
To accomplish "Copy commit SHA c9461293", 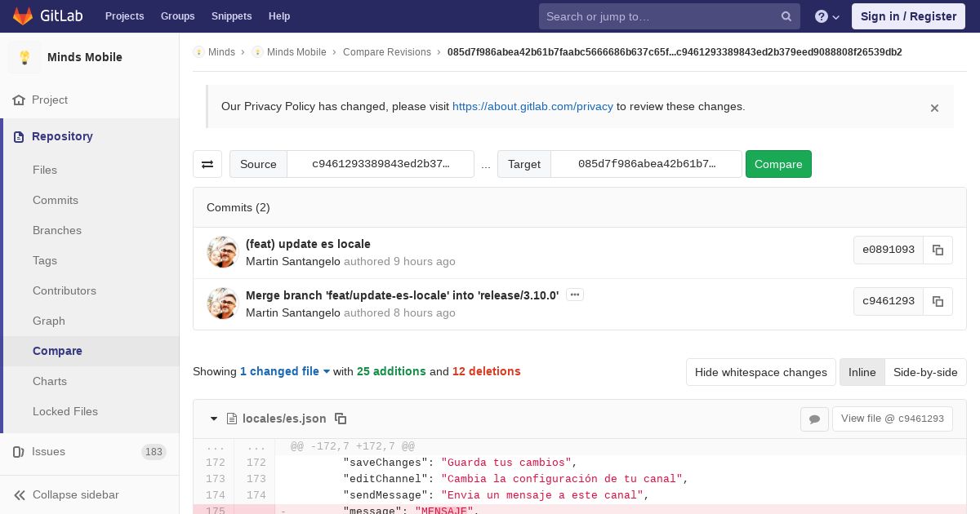I will click(938, 302).
